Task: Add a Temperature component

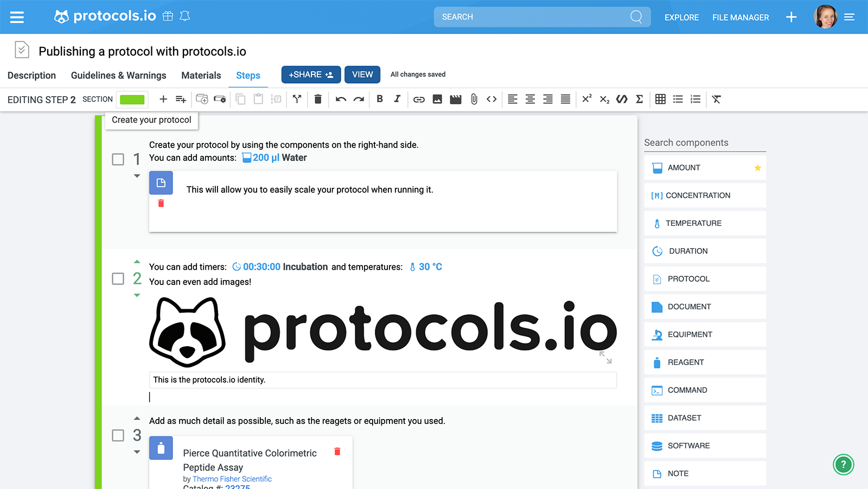Action: [x=705, y=223]
